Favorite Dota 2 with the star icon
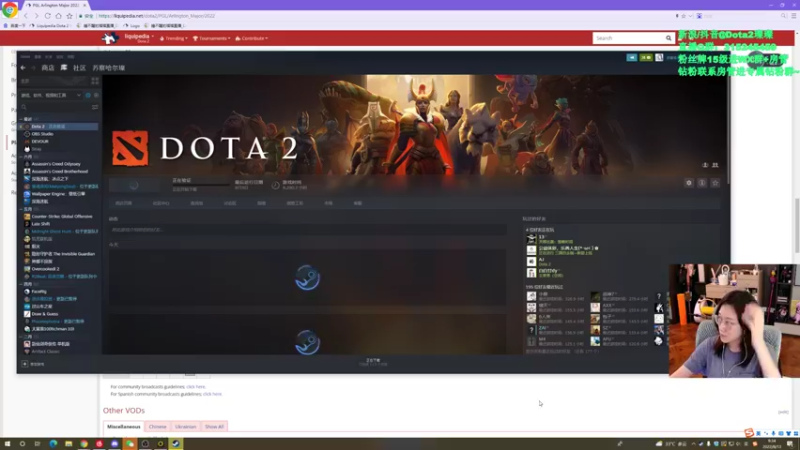This screenshot has height=450, width=800. tap(715, 183)
